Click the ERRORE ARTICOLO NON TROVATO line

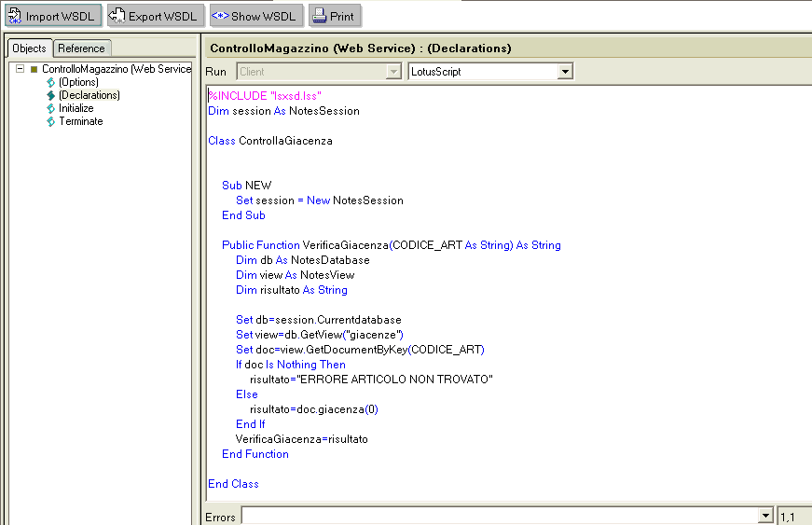[x=371, y=380]
